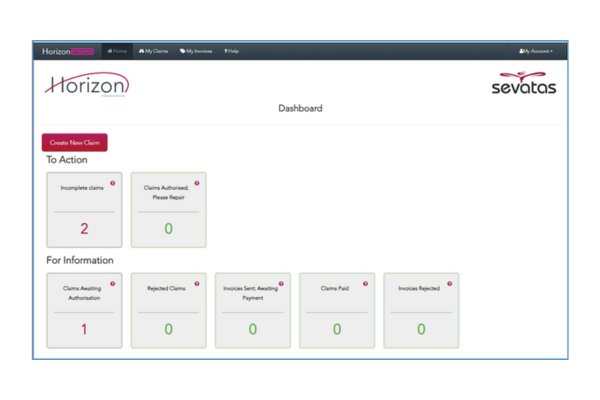Expand the My Account dropdown
The image size is (600, 400).
tap(536, 50)
